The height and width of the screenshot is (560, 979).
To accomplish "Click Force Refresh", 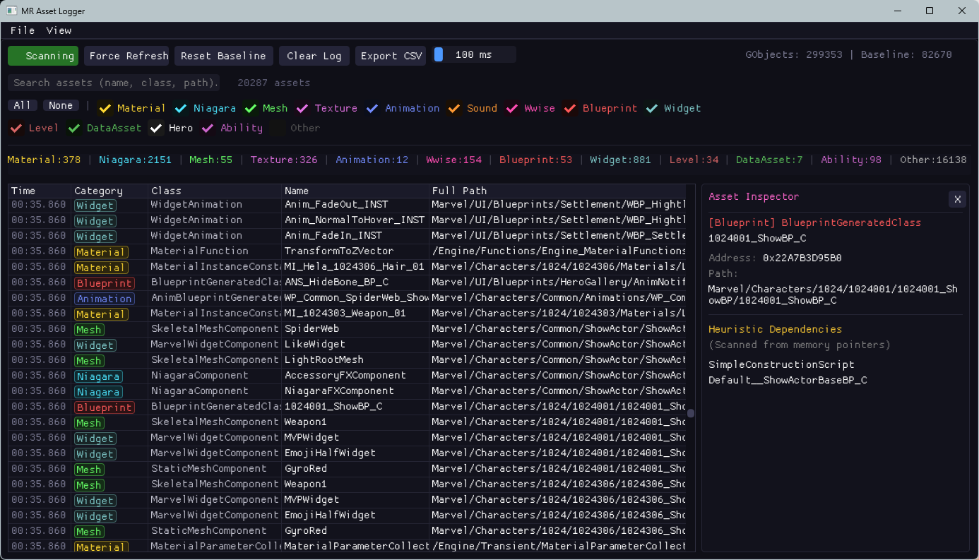I will [x=127, y=56].
